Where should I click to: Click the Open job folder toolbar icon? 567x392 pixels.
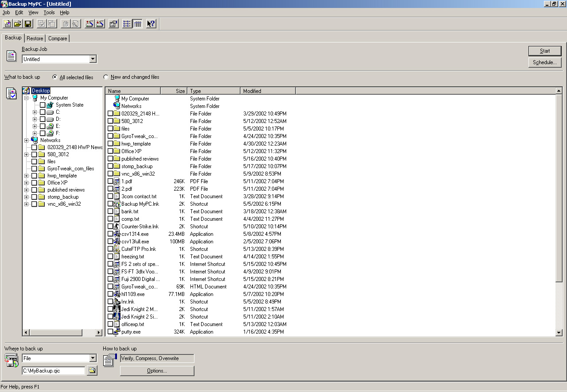click(x=18, y=24)
